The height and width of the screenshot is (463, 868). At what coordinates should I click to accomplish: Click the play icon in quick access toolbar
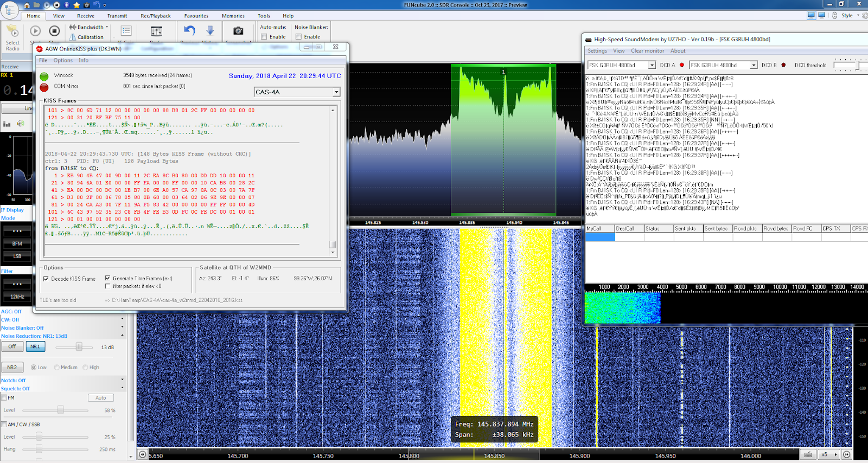(47, 5)
